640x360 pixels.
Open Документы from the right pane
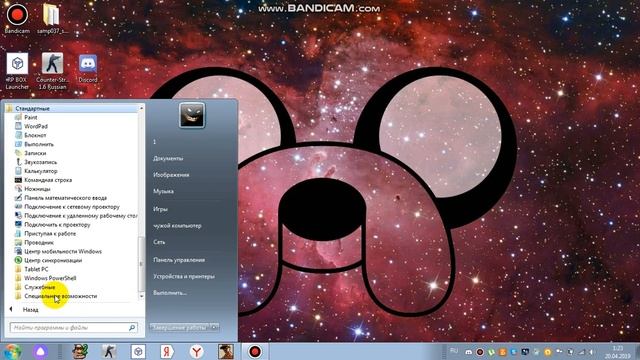point(168,158)
